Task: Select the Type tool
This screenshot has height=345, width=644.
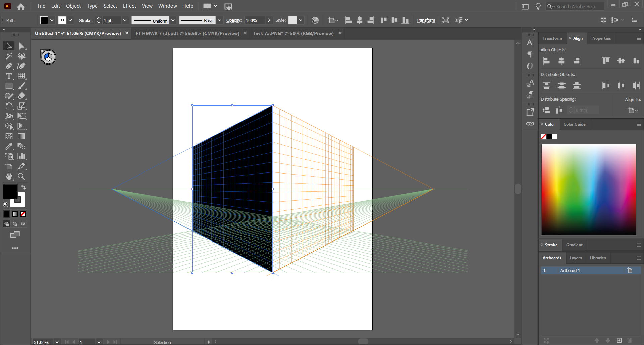Action: point(9,76)
